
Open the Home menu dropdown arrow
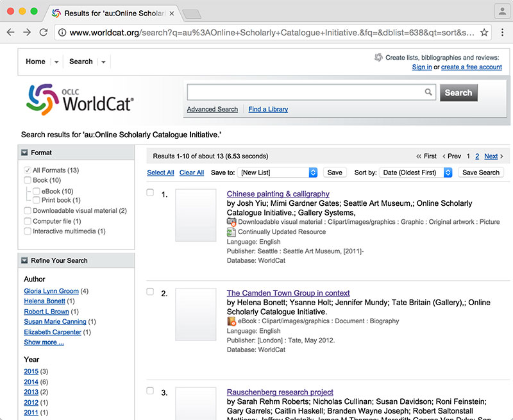[x=56, y=62]
